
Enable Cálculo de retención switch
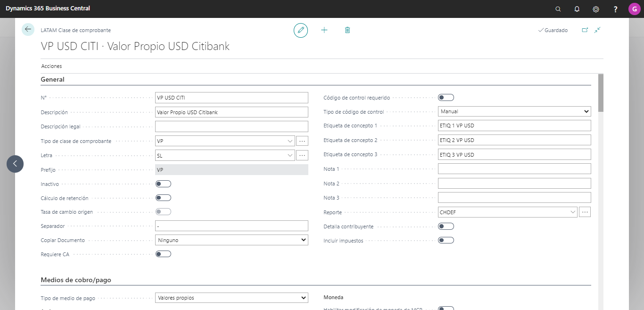click(x=163, y=198)
